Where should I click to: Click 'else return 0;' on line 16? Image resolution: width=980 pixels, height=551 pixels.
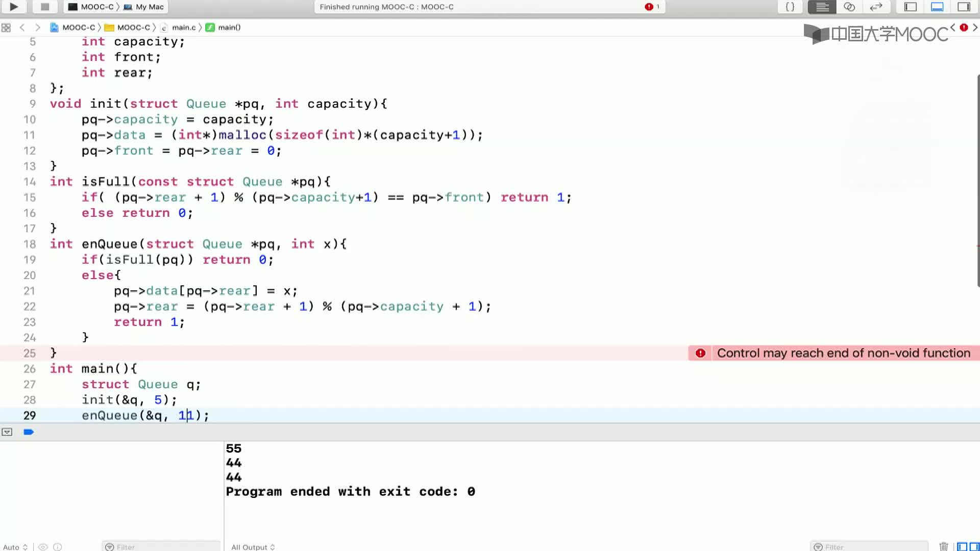tap(137, 213)
